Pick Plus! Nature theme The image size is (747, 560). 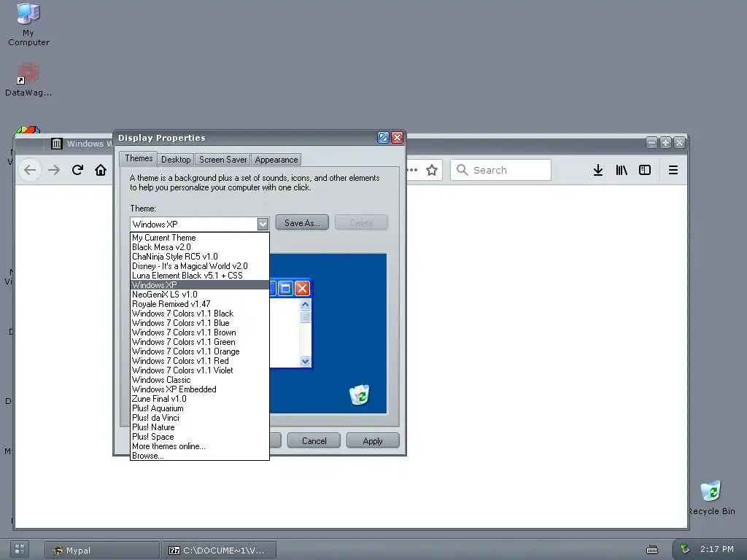pos(200,427)
